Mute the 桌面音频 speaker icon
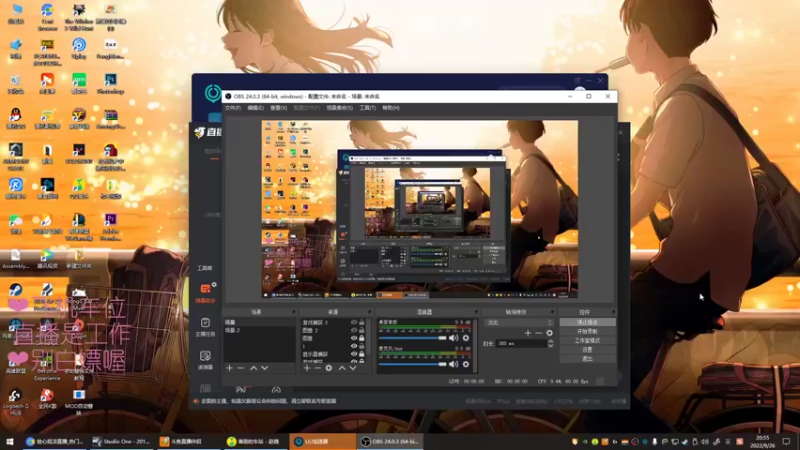 pos(454,338)
